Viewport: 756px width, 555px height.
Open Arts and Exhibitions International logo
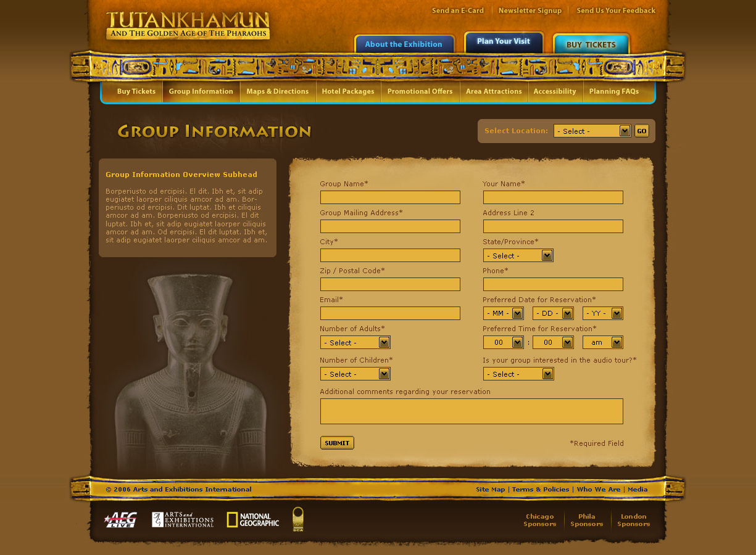pos(183,520)
